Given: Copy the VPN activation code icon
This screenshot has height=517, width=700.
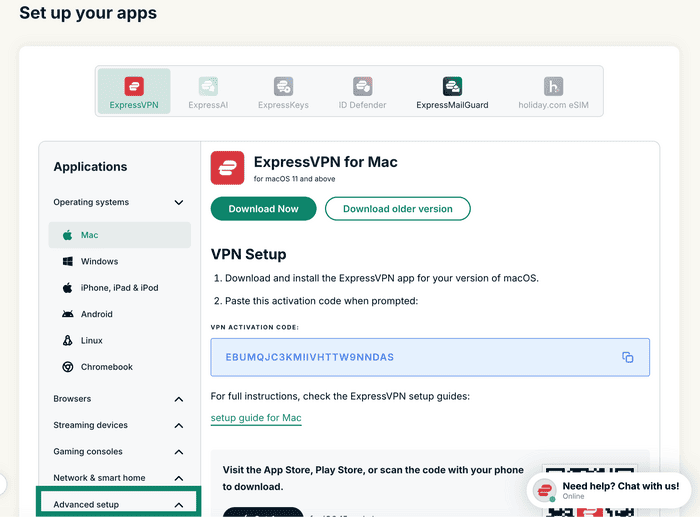Looking at the screenshot, I should pos(628,357).
